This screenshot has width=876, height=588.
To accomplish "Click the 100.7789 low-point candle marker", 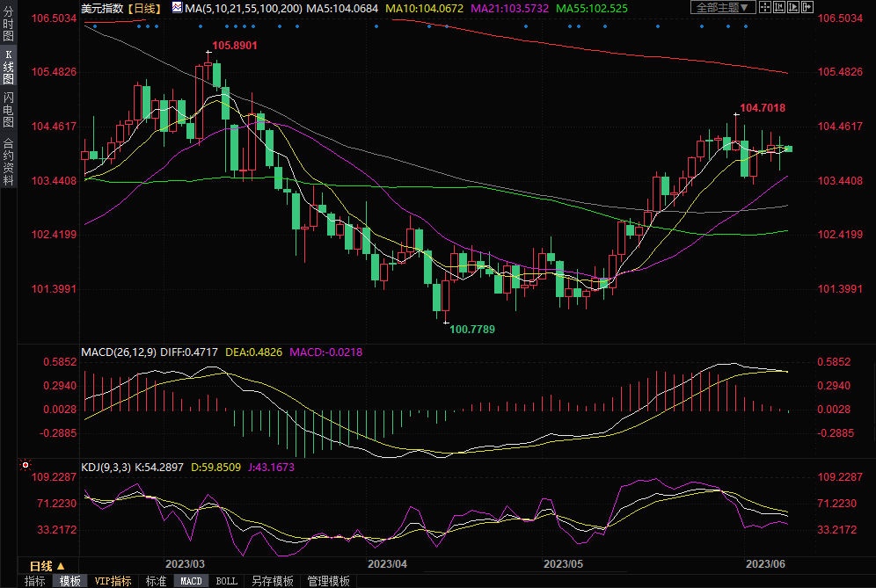I will click(446, 322).
